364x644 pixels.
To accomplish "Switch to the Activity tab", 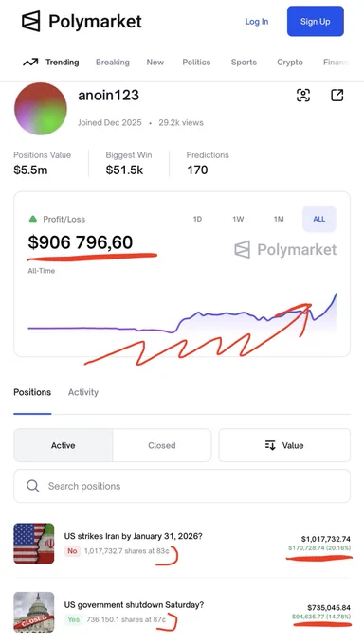I will coord(83,392).
